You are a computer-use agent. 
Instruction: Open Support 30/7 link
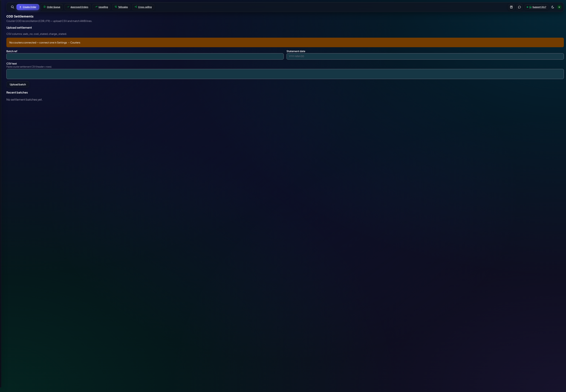(x=539, y=7)
